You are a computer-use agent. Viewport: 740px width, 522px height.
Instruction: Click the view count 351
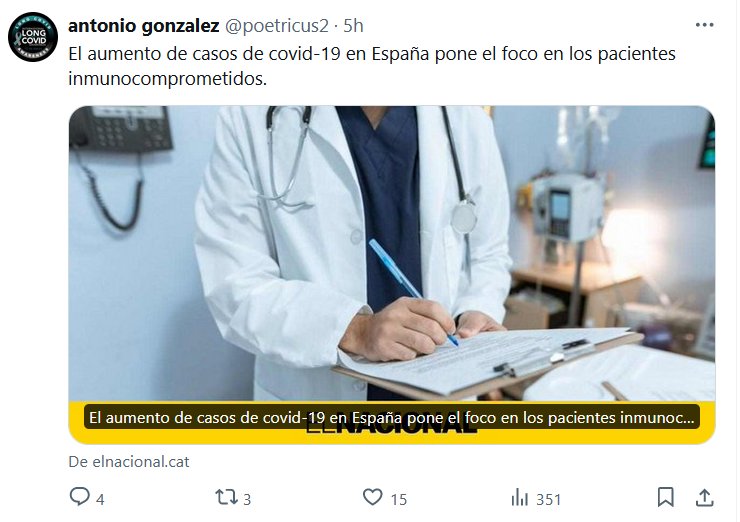548,499
